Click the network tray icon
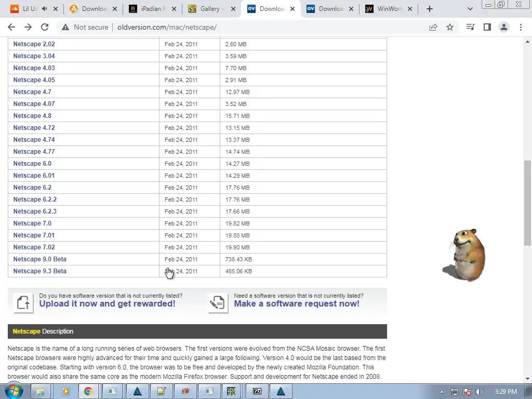The width and height of the screenshot is (532, 399). [x=455, y=392]
